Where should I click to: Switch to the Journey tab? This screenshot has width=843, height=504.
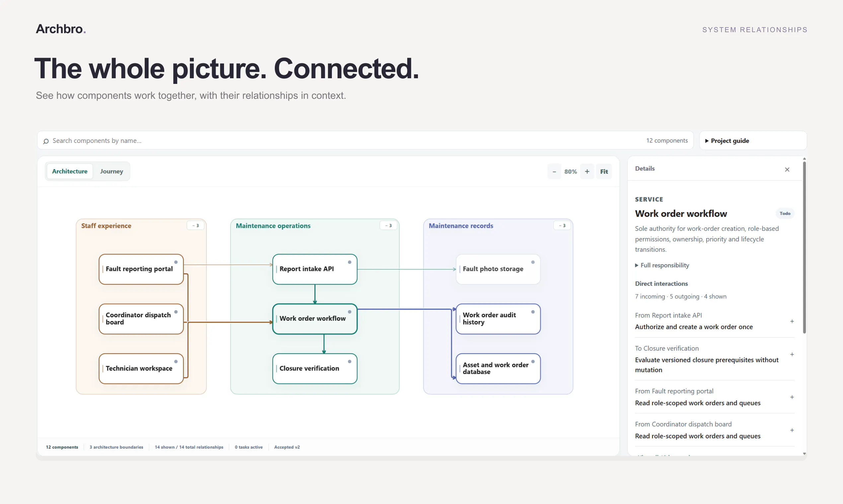[x=112, y=171]
